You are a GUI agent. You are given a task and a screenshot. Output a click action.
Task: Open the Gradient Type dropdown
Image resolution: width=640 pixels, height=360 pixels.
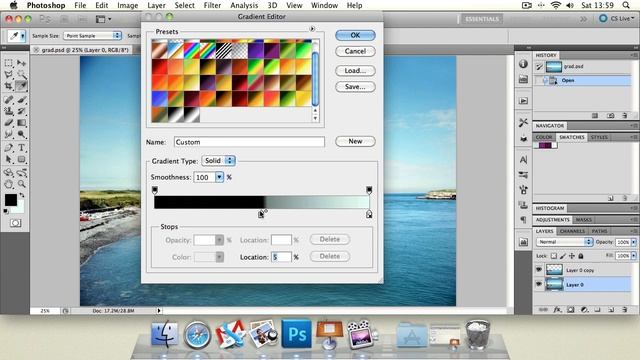pyautogui.click(x=218, y=160)
